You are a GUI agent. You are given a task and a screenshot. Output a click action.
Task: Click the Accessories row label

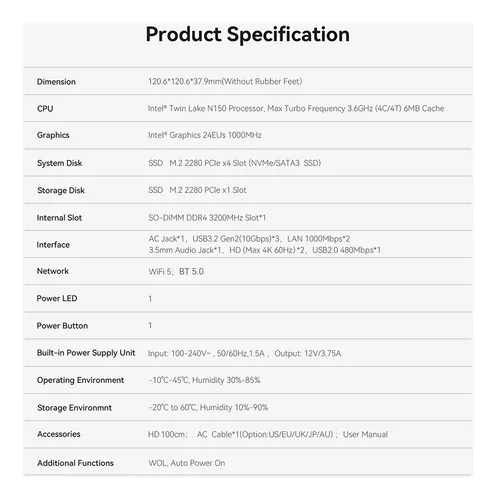click(x=59, y=434)
